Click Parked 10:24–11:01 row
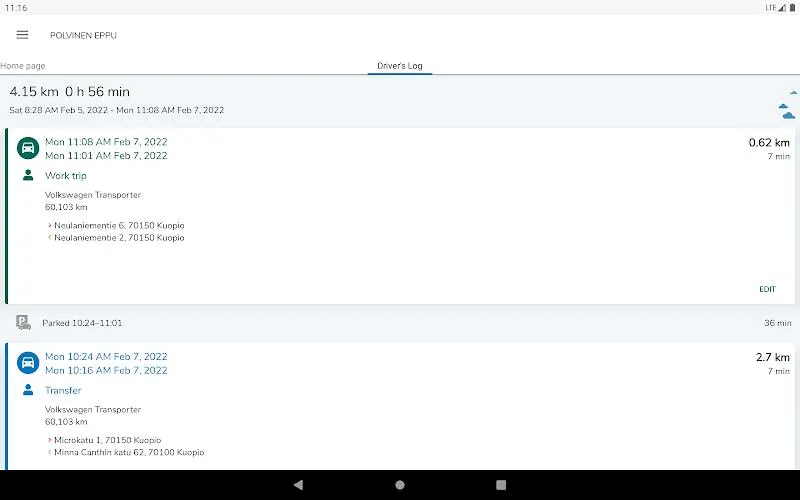The image size is (800, 500). 400,323
